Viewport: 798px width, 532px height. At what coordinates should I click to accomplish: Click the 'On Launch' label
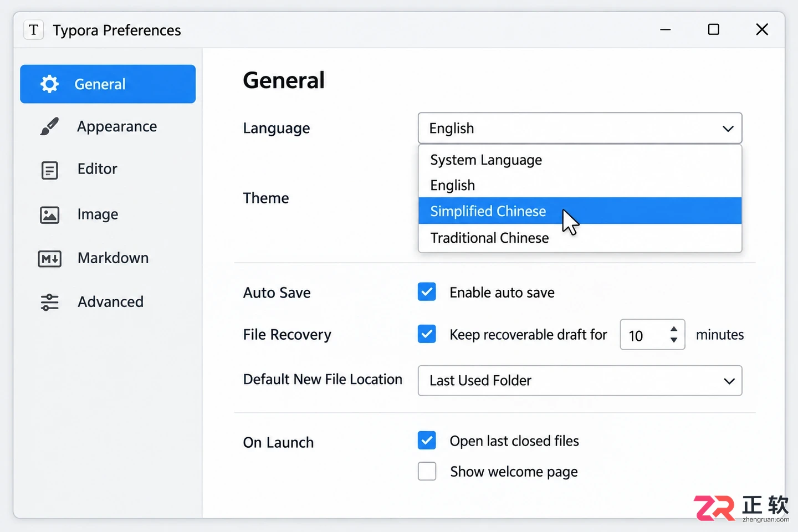tap(278, 442)
